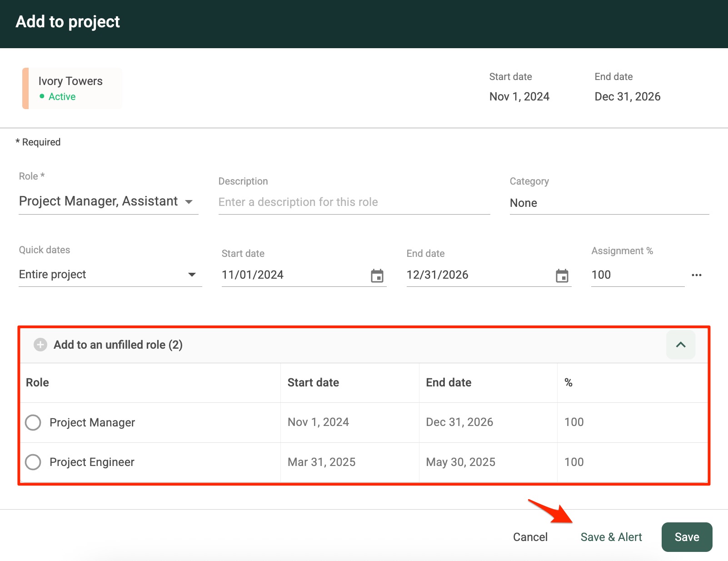The height and width of the screenshot is (561, 728).
Task: Click the project end 'Dec 31, 2026' in header
Action: [628, 96]
